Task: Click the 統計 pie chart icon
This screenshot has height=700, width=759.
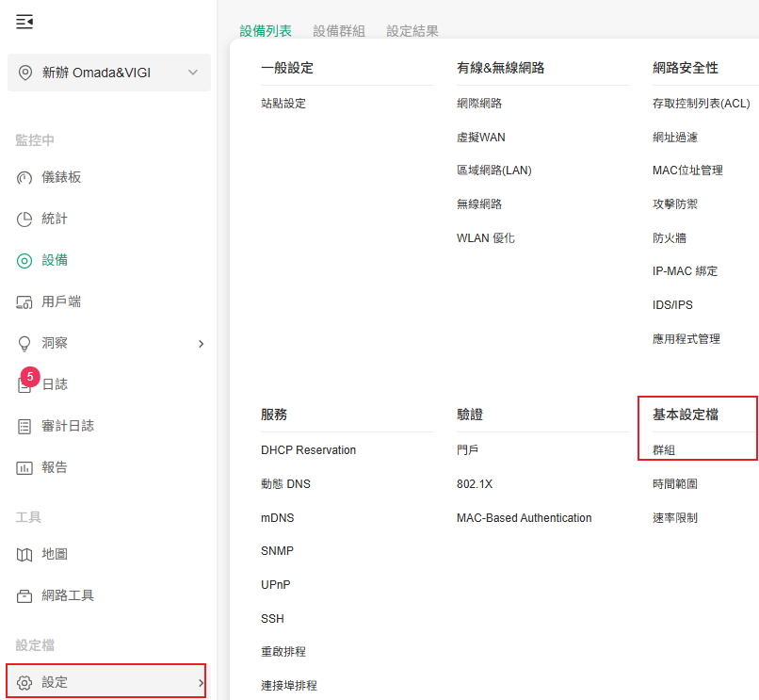Action: (x=24, y=219)
